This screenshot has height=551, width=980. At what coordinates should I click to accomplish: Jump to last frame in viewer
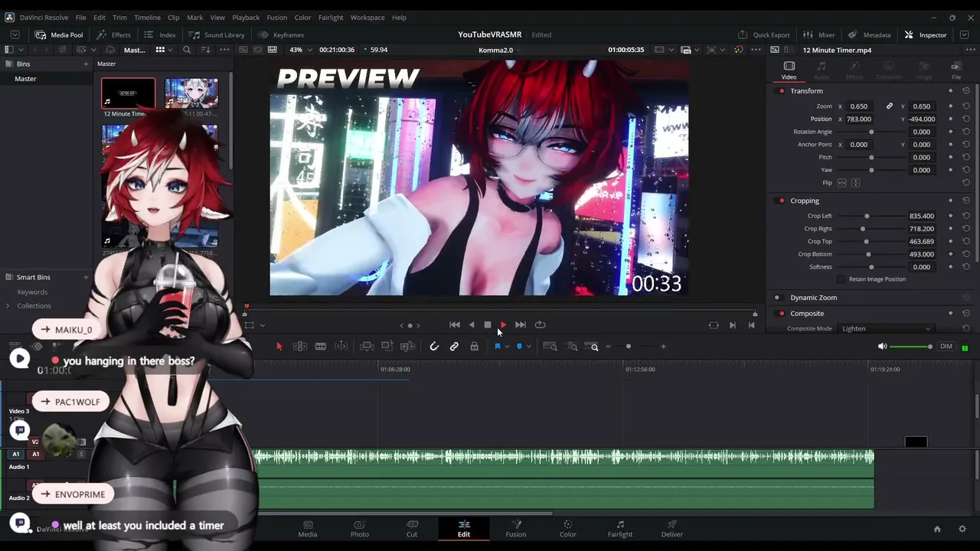(x=521, y=324)
